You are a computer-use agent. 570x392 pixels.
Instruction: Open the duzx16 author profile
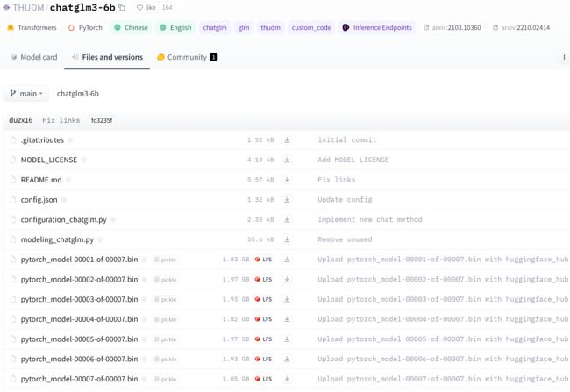pos(21,120)
